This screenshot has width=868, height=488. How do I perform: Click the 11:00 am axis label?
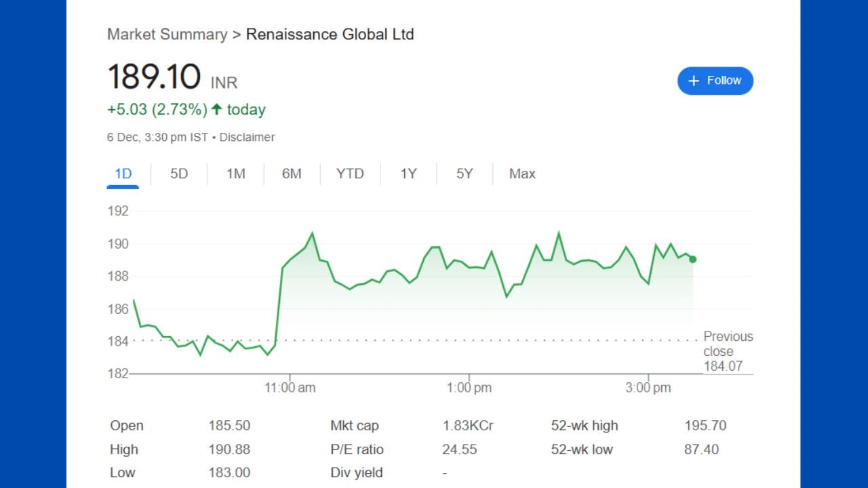point(290,388)
